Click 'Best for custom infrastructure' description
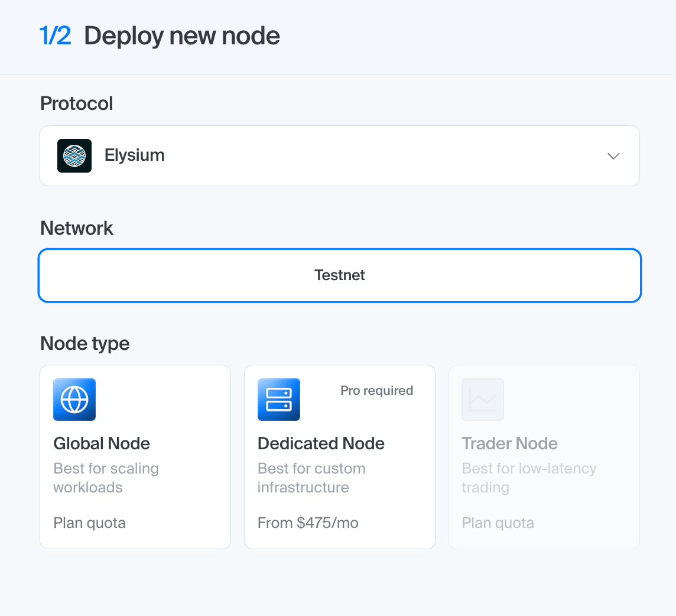676x616 pixels. point(311,478)
